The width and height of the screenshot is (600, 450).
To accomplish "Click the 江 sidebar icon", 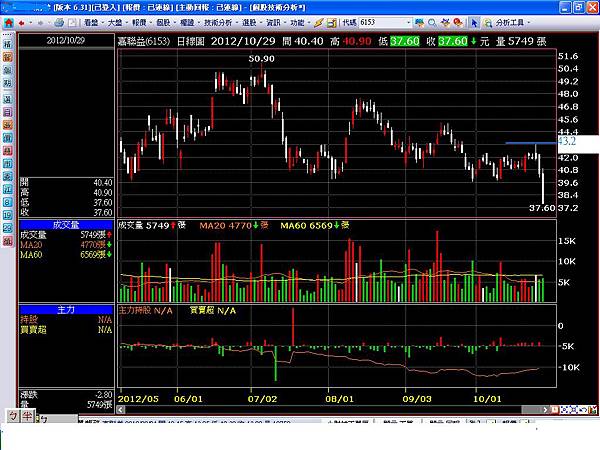I will pyautogui.click(x=8, y=189).
